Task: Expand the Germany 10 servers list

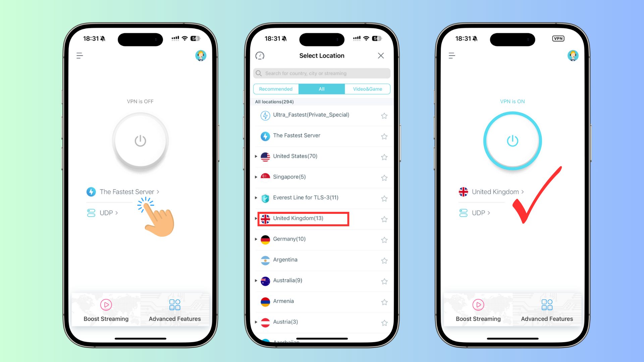Action: coord(256,239)
